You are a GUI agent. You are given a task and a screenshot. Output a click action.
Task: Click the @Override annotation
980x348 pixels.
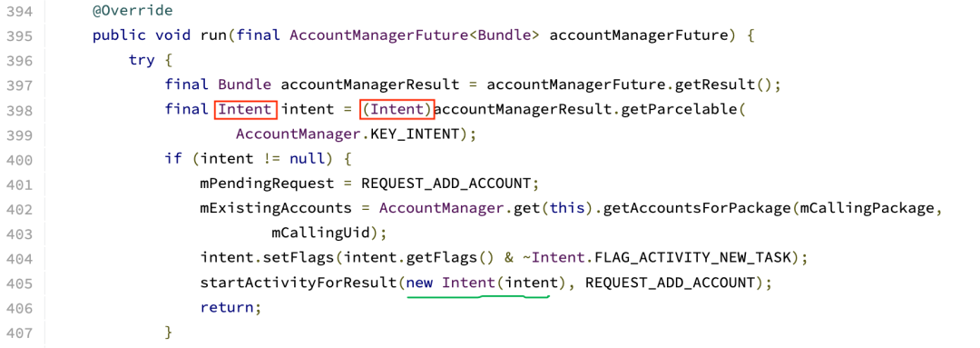coord(132,11)
